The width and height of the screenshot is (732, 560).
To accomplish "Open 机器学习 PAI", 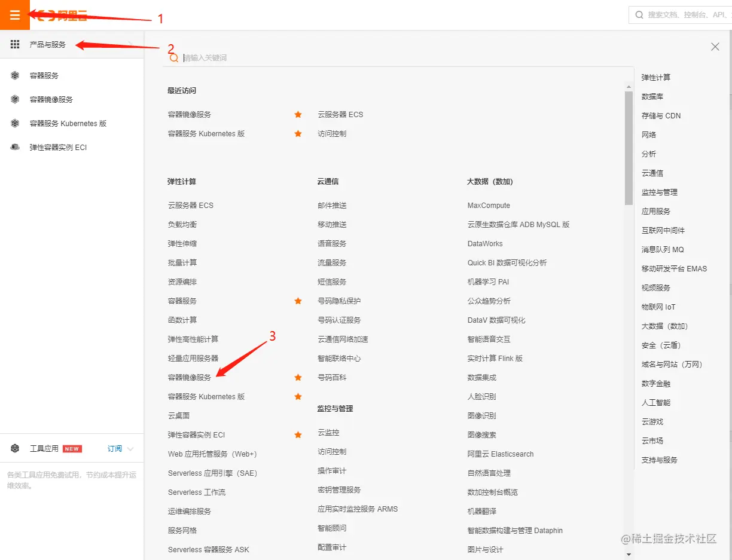I will click(x=488, y=281).
